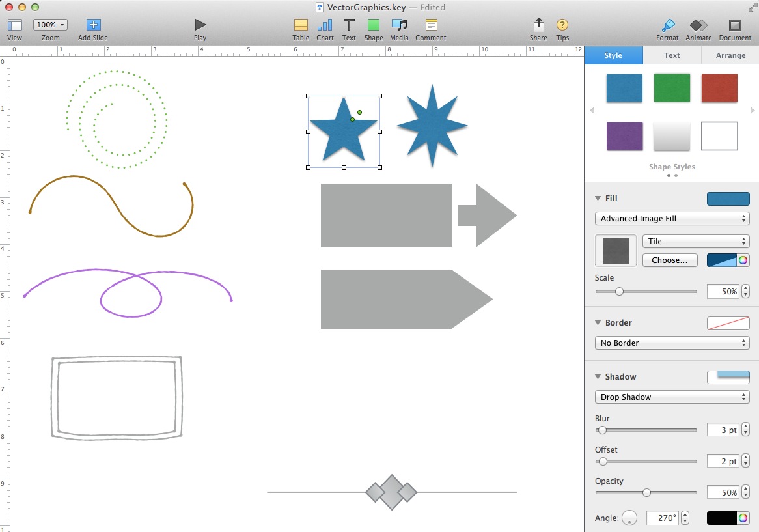Adjust the shadow Opacity slider
The width and height of the screenshot is (759, 532).
646,492
